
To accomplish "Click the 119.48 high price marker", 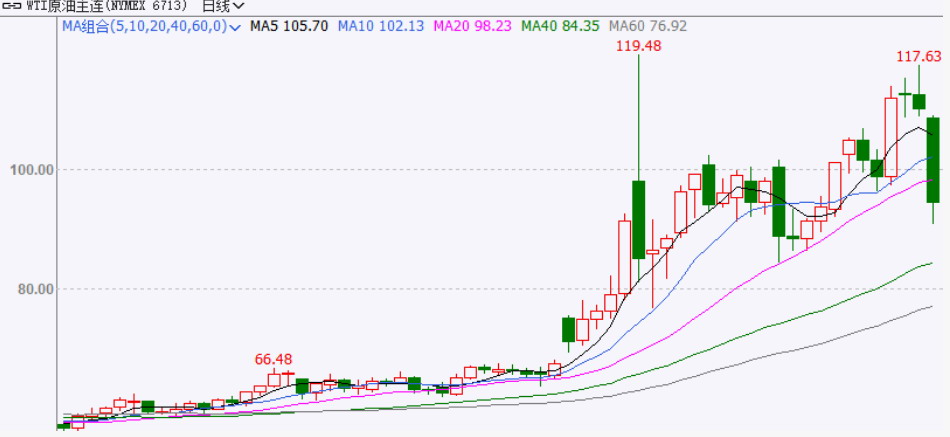I will coord(638,47).
